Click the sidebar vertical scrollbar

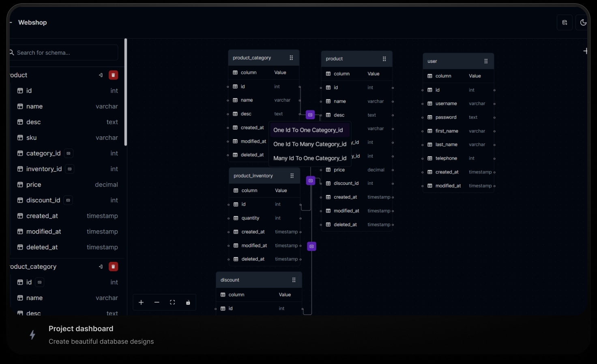click(126, 92)
